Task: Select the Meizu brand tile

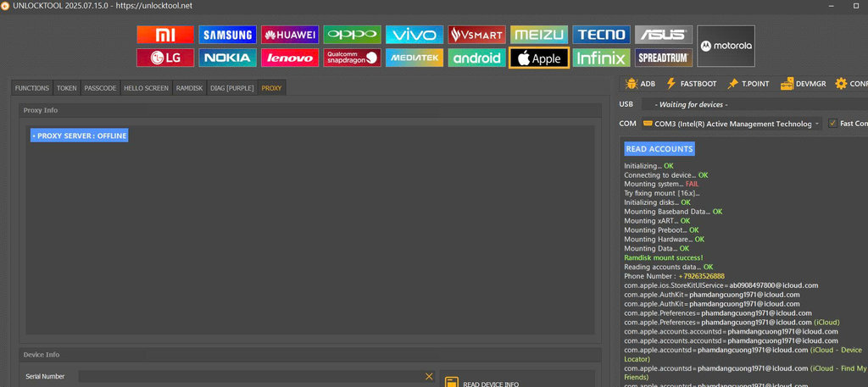Action: click(538, 35)
